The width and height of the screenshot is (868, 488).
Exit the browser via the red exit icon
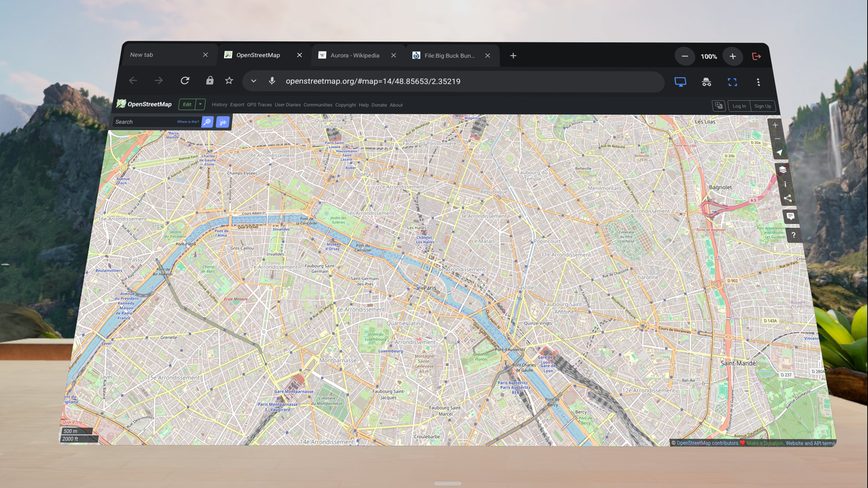[757, 56]
